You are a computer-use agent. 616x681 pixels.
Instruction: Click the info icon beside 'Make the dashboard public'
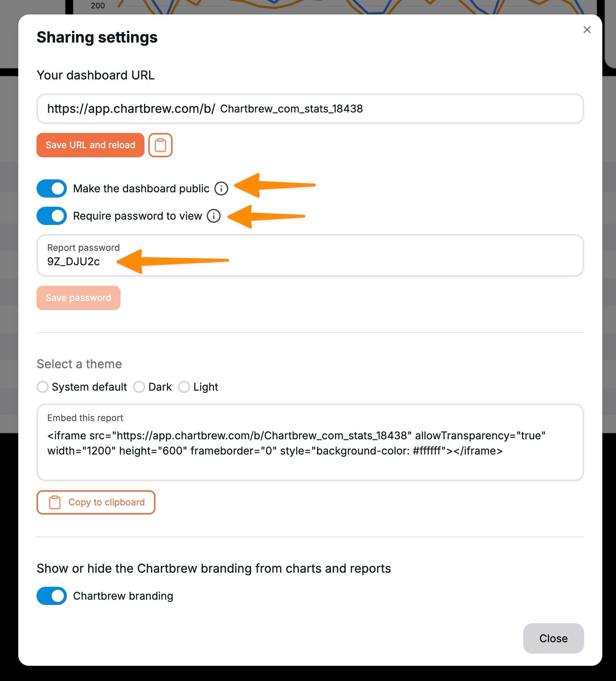pyautogui.click(x=221, y=188)
